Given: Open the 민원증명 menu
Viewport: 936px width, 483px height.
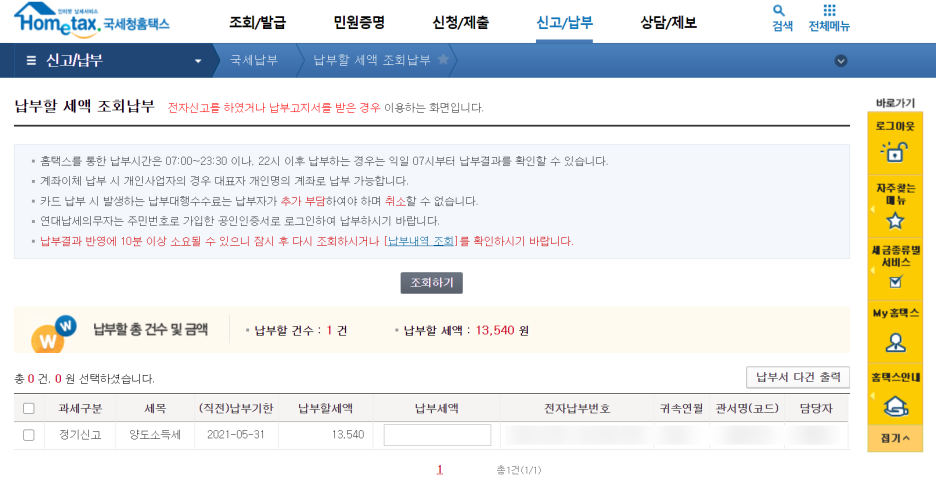Looking at the screenshot, I should [x=359, y=23].
